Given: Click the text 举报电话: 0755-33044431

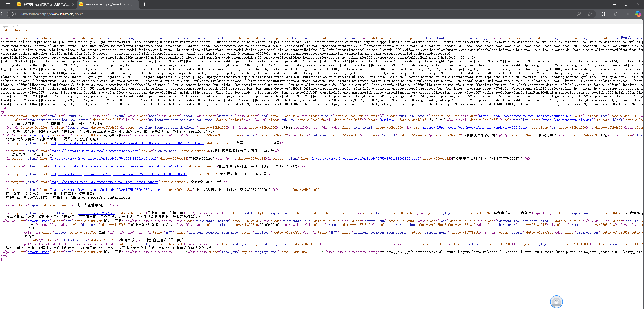Looking at the screenshot, I should [27, 198].
